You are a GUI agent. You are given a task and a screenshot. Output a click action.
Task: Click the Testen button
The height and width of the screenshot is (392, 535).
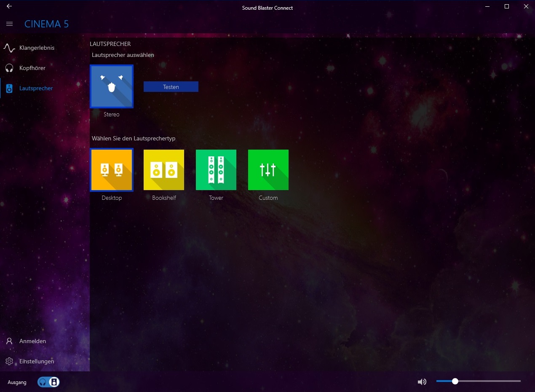click(x=171, y=87)
